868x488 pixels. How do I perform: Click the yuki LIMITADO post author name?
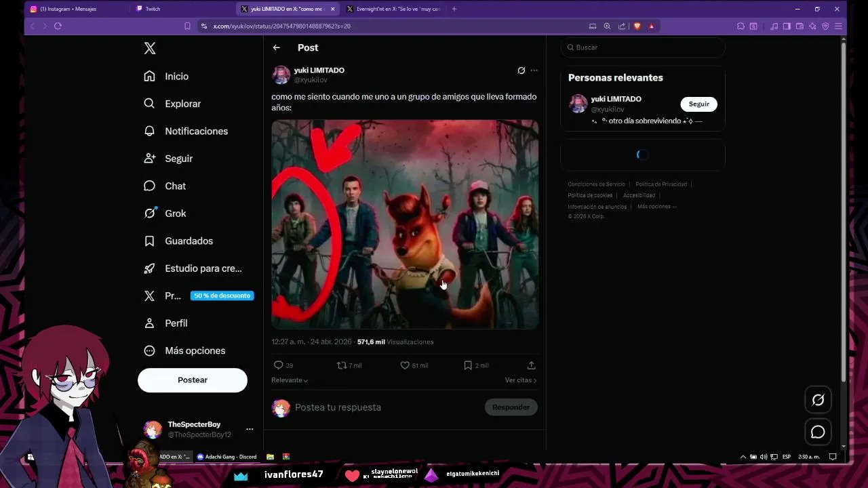[x=319, y=70]
